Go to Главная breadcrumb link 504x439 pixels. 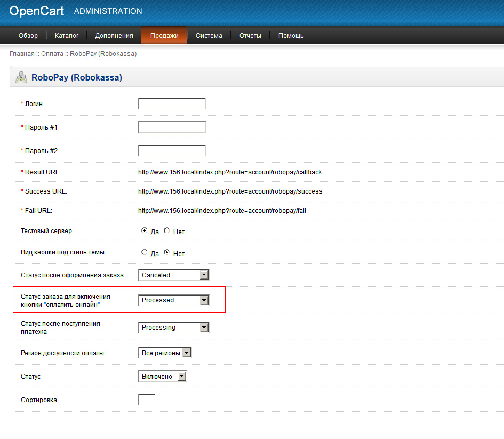[x=22, y=54]
